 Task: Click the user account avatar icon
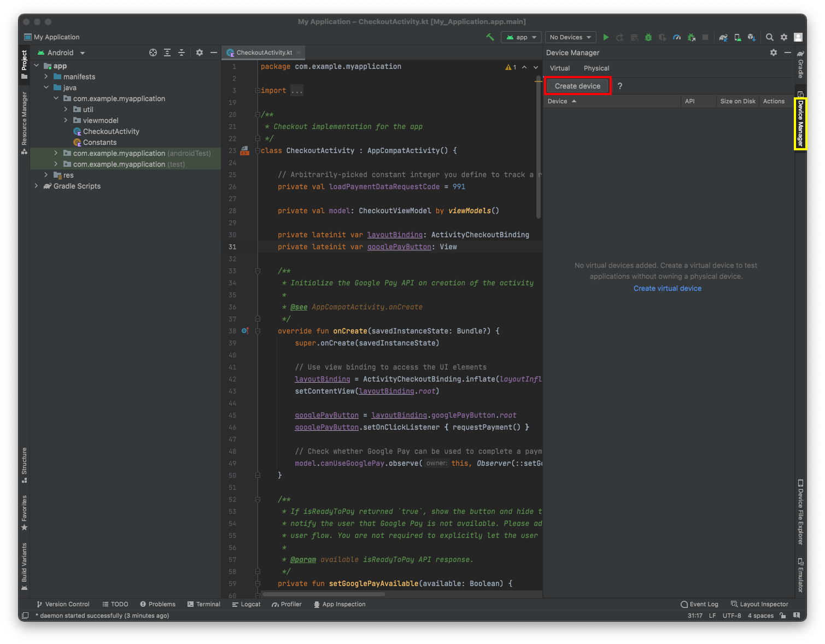coord(798,37)
